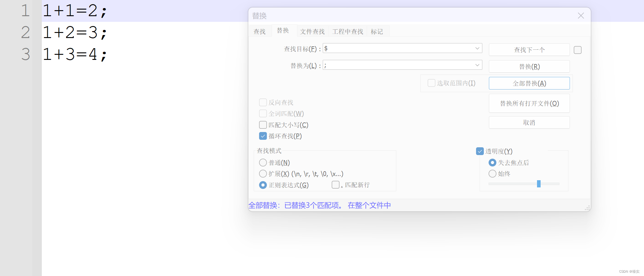The image size is (644, 276).
Task: Click the 全部替换 status message
Action: click(319, 205)
